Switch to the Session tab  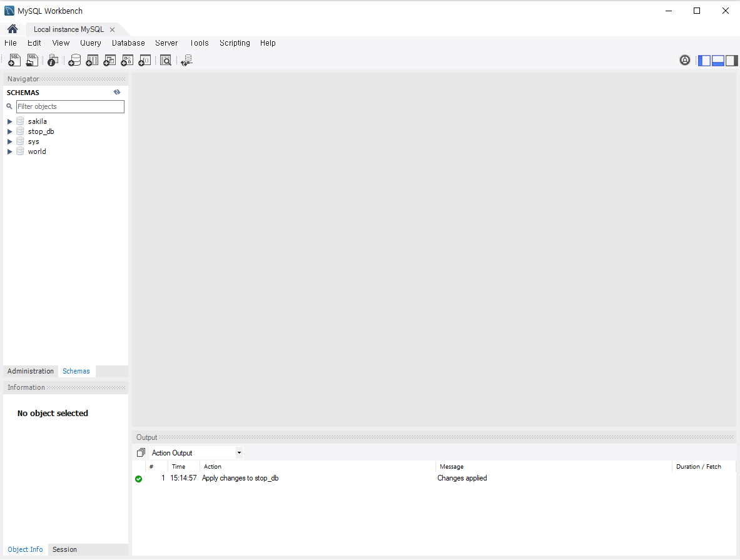click(64, 549)
